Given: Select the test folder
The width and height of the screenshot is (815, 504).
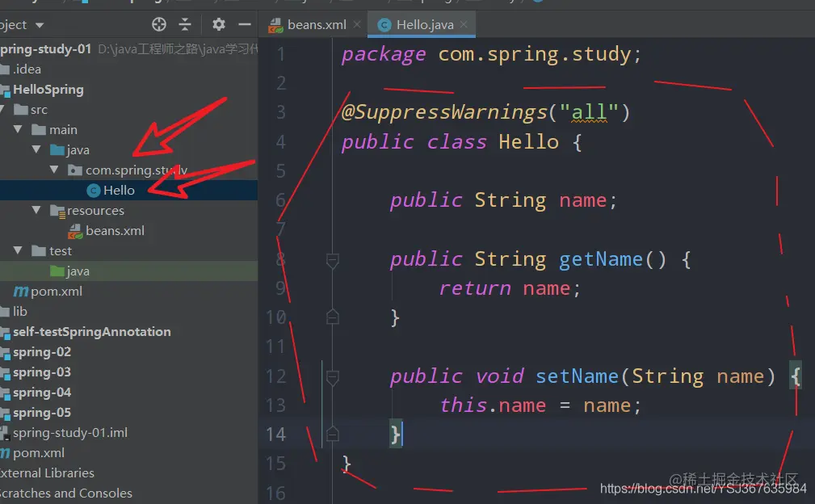Looking at the screenshot, I should (x=61, y=251).
